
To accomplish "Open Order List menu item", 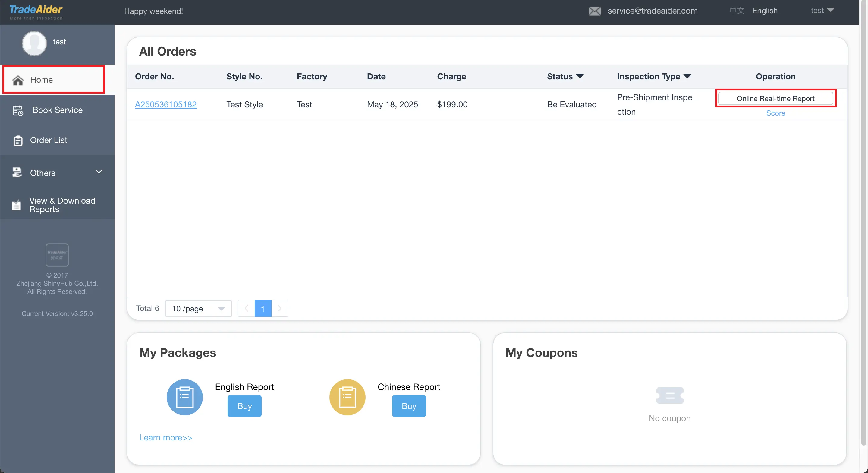I will [x=57, y=140].
